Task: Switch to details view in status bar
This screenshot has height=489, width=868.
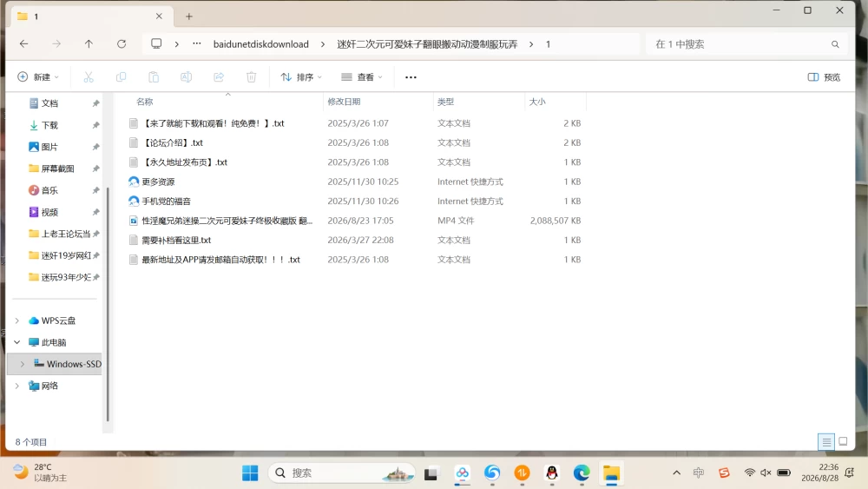Action: (x=826, y=442)
